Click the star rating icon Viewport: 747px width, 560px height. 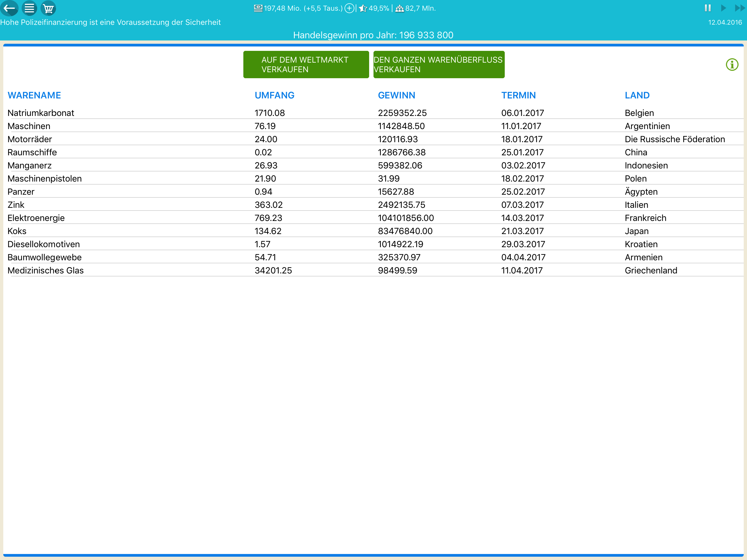tap(363, 8)
